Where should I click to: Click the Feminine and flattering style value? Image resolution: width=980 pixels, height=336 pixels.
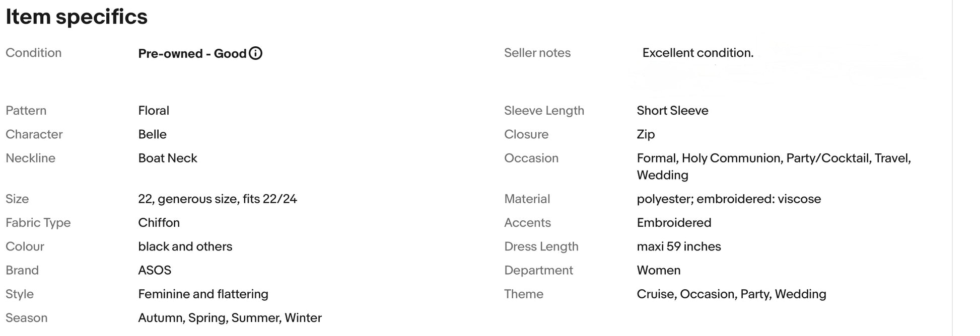(x=203, y=294)
